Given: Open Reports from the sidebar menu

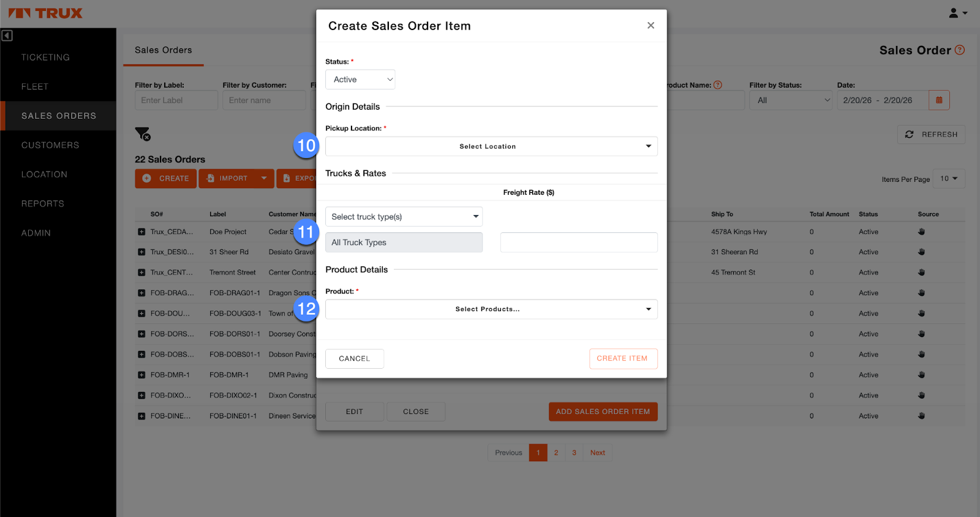Looking at the screenshot, I should point(43,204).
